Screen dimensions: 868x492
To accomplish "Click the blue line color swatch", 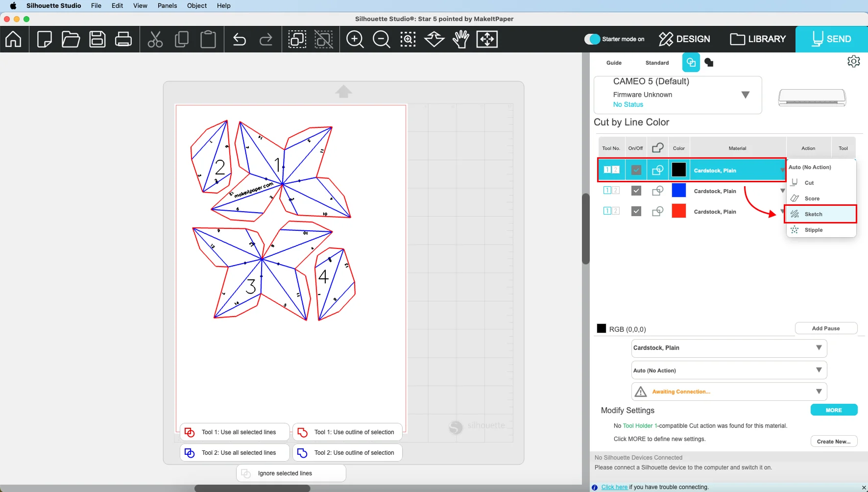I will [x=679, y=191].
